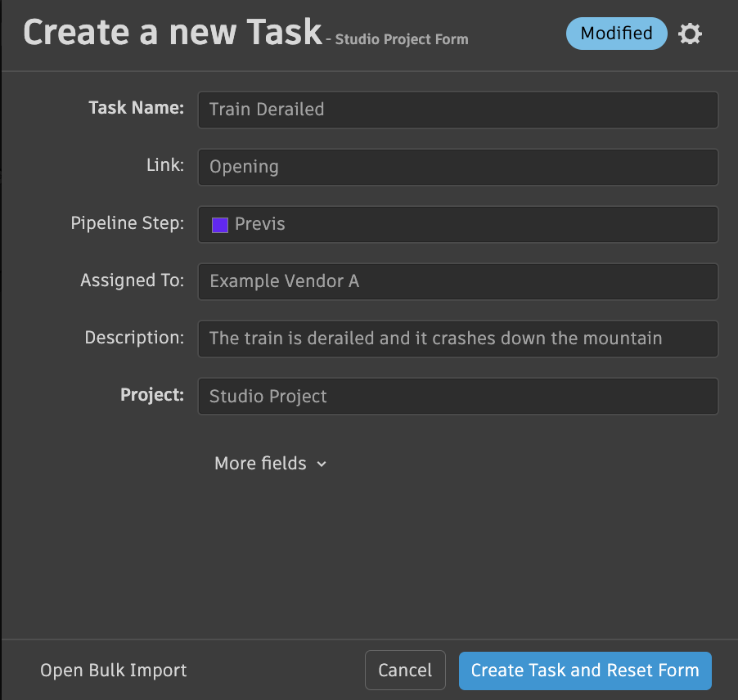Click the Project field showing Studio Project

click(x=458, y=396)
